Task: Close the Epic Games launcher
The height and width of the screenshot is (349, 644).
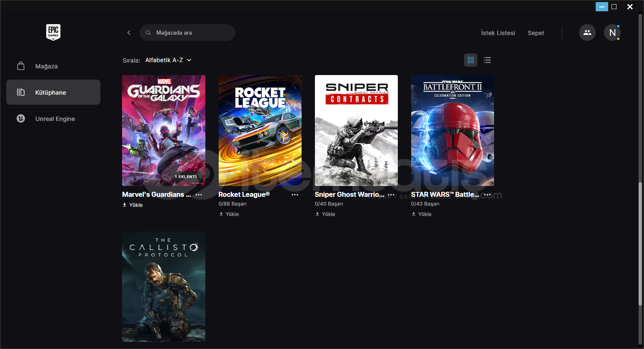Action: [630, 7]
